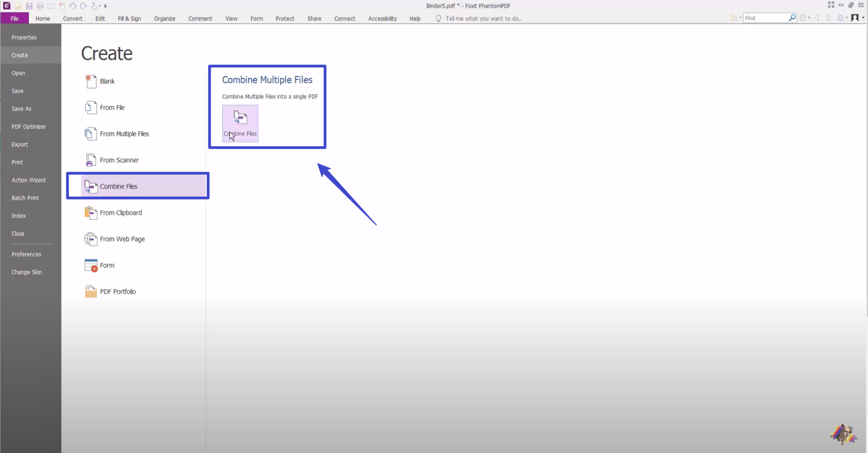Click the Foxit PhantomPDF logo icon
This screenshot has height=453, width=868.
[7, 6]
